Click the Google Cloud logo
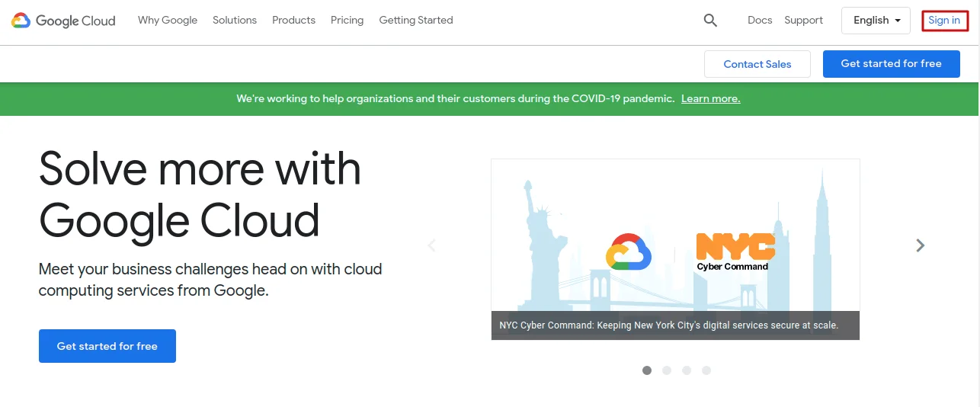The image size is (980, 407). 63,21
